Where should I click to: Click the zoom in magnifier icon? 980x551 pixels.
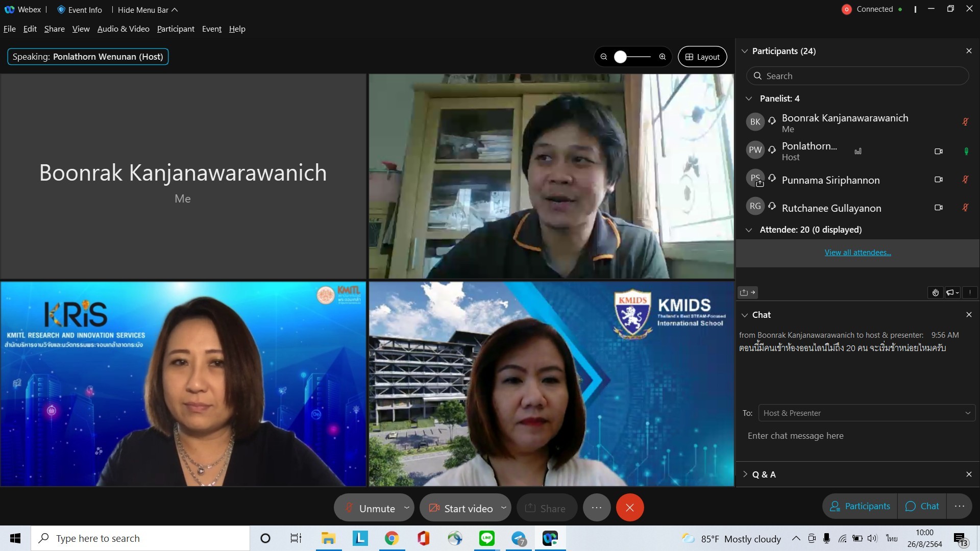click(662, 57)
